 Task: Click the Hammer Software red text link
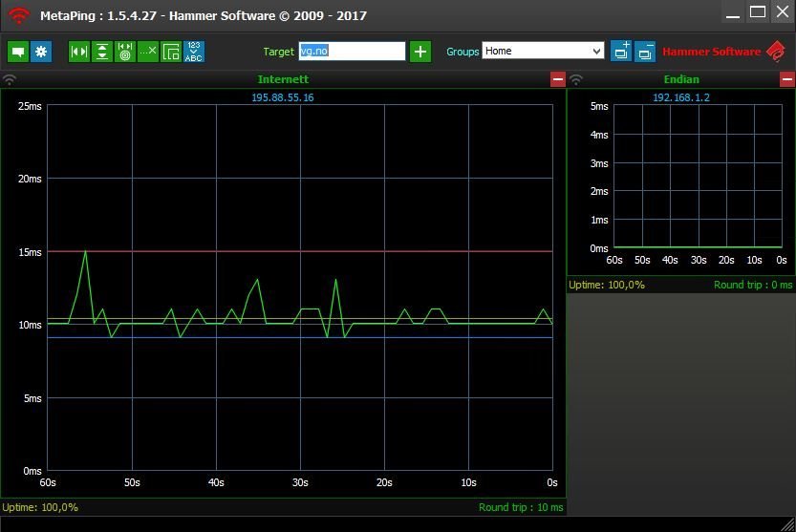[x=711, y=52]
